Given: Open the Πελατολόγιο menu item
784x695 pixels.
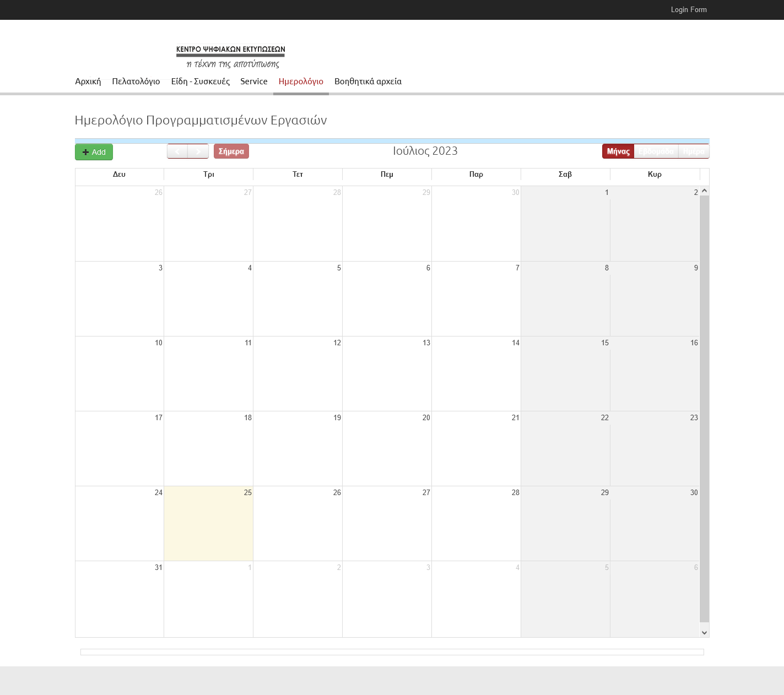Looking at the screenshot, I should coord(136,82).
